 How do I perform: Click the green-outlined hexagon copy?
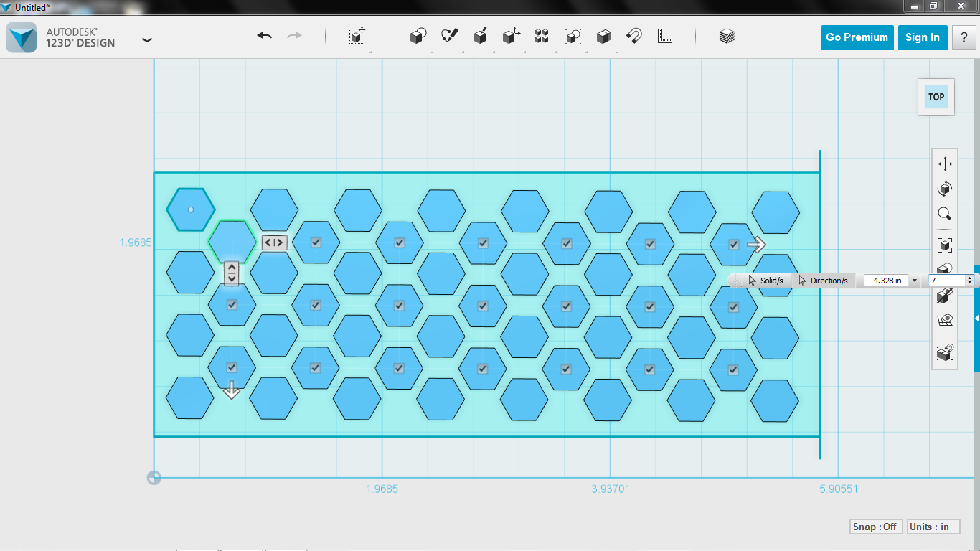tap(231, 241)
